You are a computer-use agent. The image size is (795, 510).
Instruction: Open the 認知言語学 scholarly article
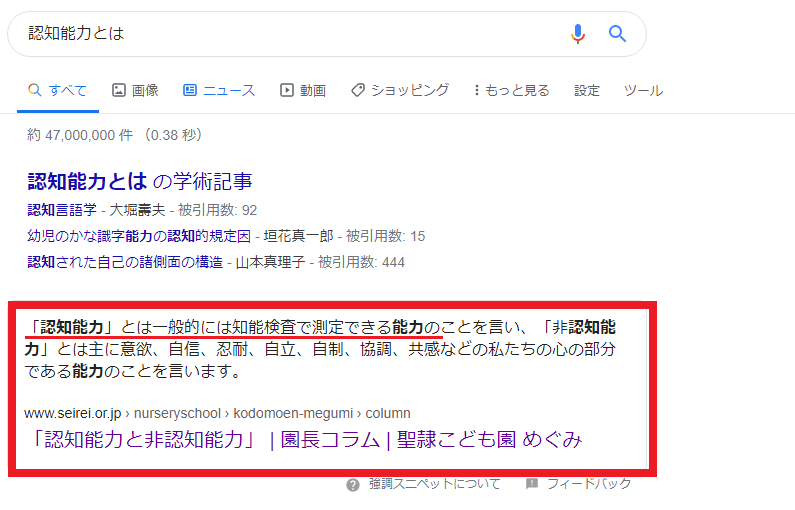point(62,210)
